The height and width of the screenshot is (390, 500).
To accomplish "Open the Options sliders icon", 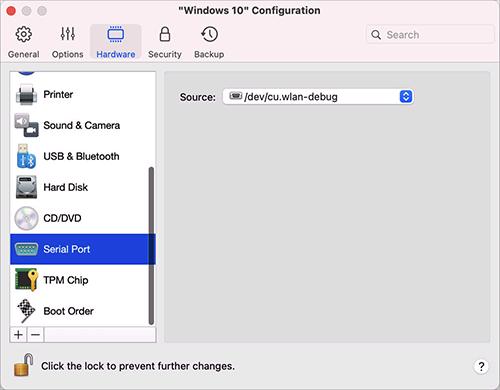I will point(68,34).
